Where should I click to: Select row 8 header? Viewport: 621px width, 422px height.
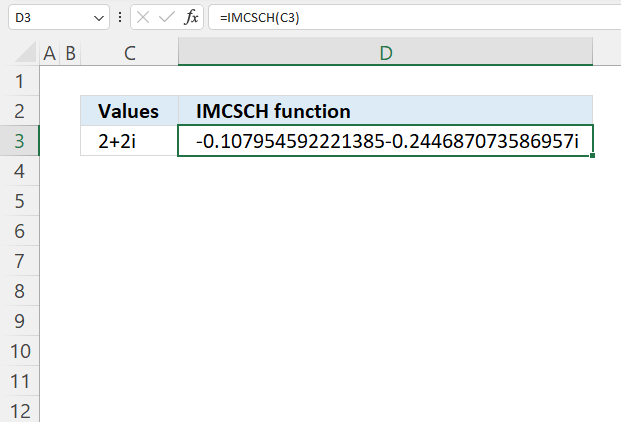click(x=19, y=291)
